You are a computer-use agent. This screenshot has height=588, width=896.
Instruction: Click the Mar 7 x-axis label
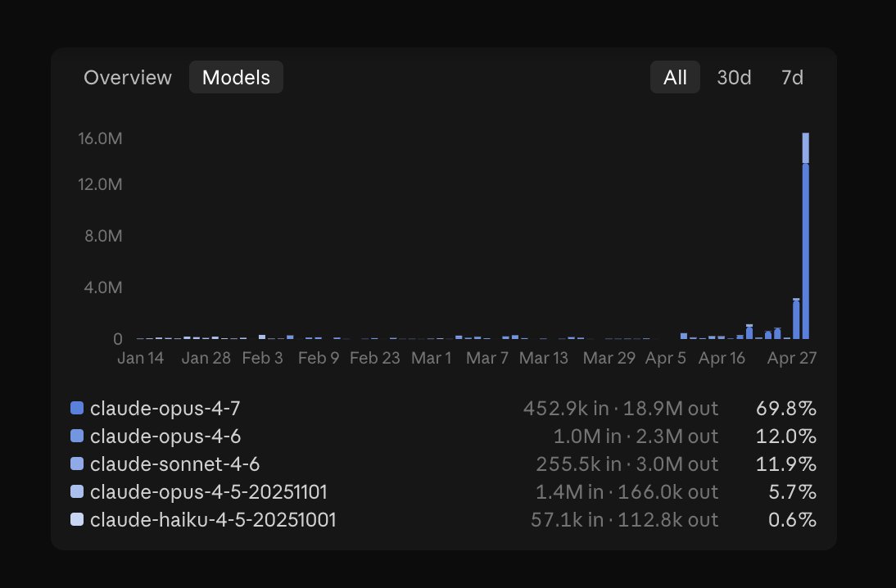(x=486, y=358)
